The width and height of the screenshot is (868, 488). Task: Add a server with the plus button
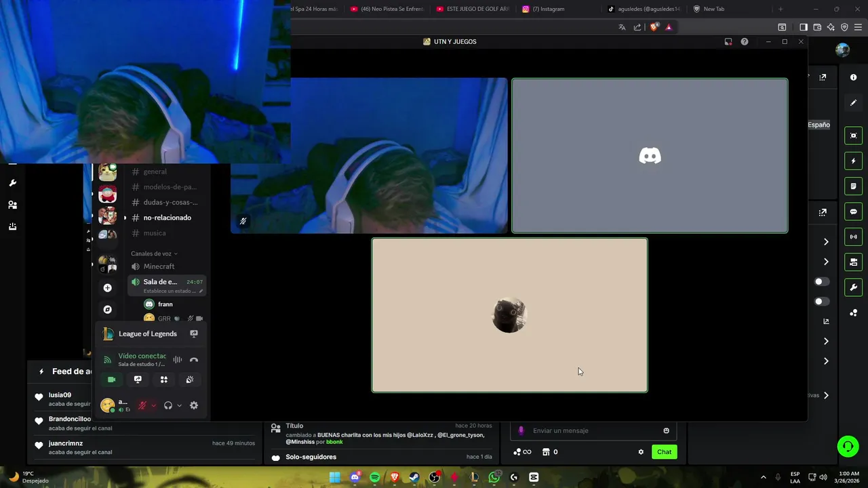click(x=107, y=288)
